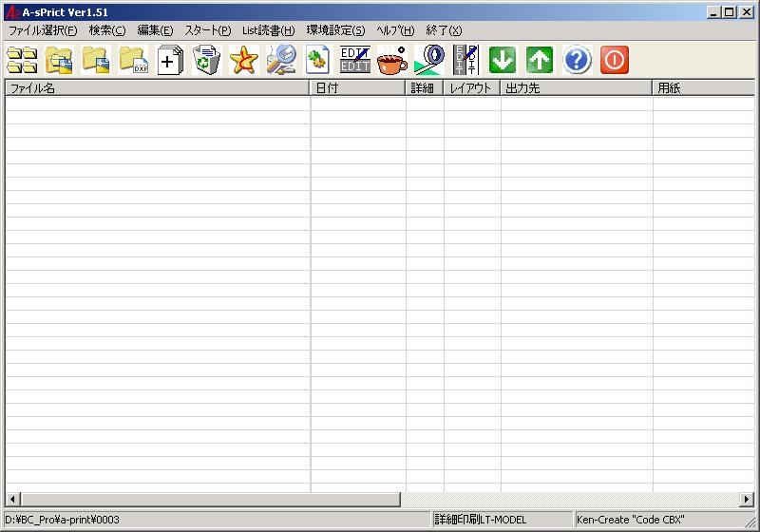This screenshot has height=532, width=760.
Task: Click the yellow star icon
Action: pos(244,61)
